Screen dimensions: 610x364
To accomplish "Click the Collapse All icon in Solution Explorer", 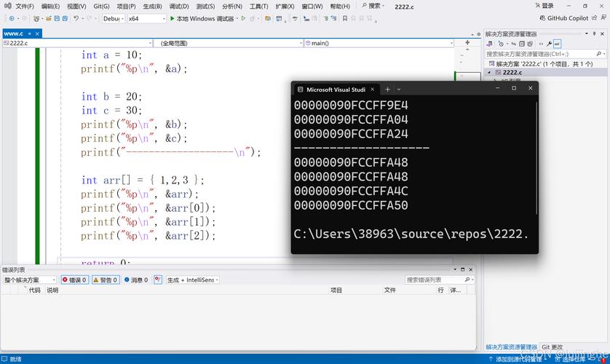I will pos(522,44).
